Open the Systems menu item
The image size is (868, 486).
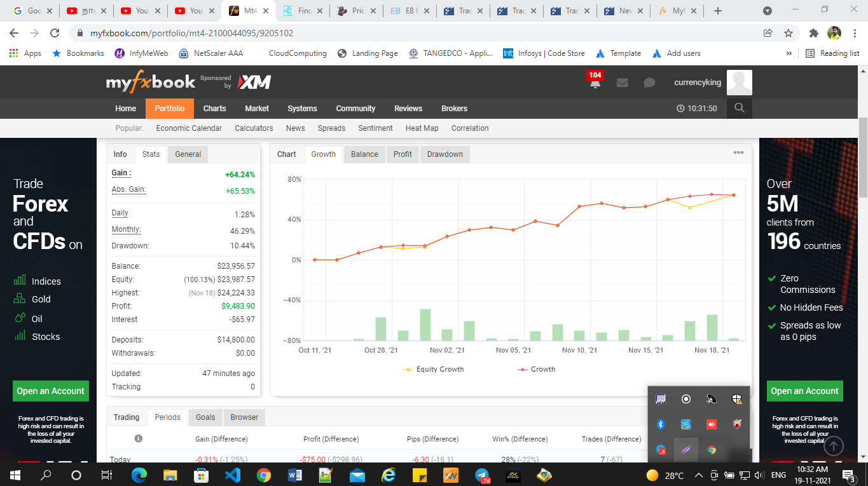[x=302, y=108]
